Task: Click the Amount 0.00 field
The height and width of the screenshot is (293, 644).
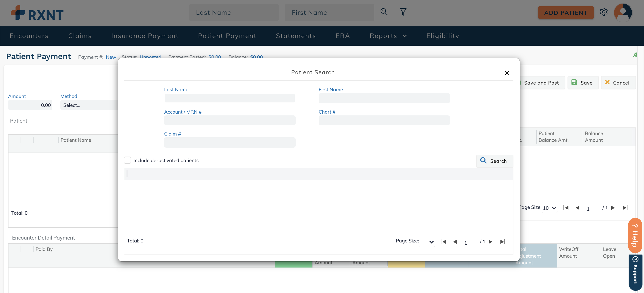Action: [x=30, y=105]
